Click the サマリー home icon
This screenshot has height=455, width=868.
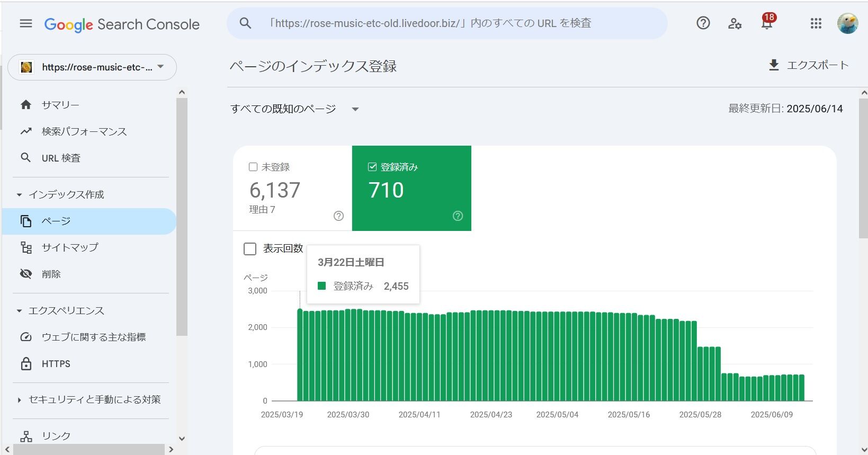click(26, 105)
